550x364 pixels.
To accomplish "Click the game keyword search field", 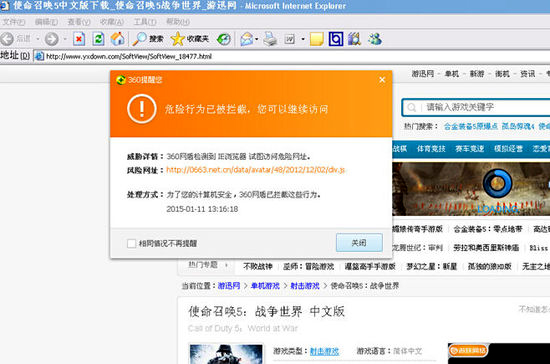I will click(x=484, y=107).
